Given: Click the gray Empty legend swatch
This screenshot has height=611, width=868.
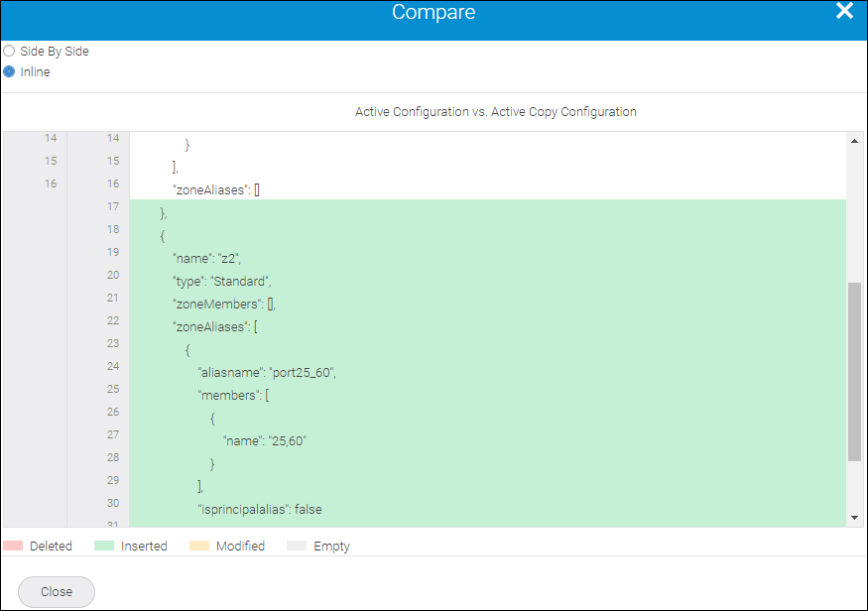Looking at the screenshot, I should tap(297, 547).
